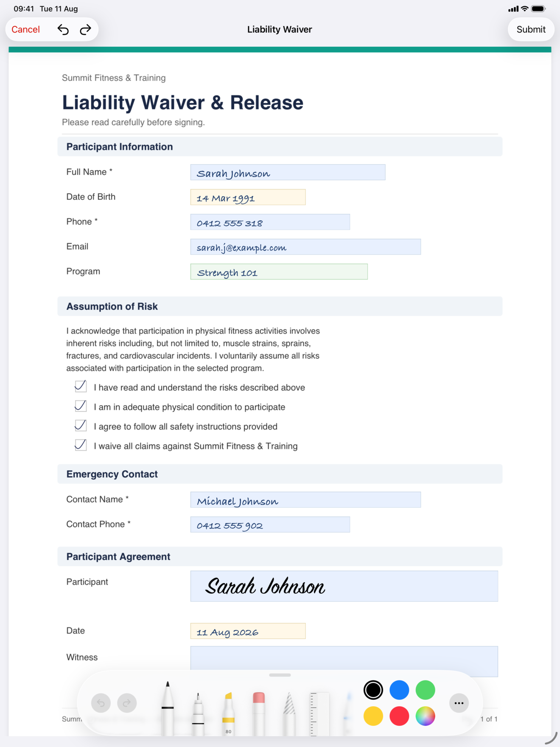Tap the 'Liability Waiver & Release' heading
The image size is (560, 747).
[x=182, y=103]
